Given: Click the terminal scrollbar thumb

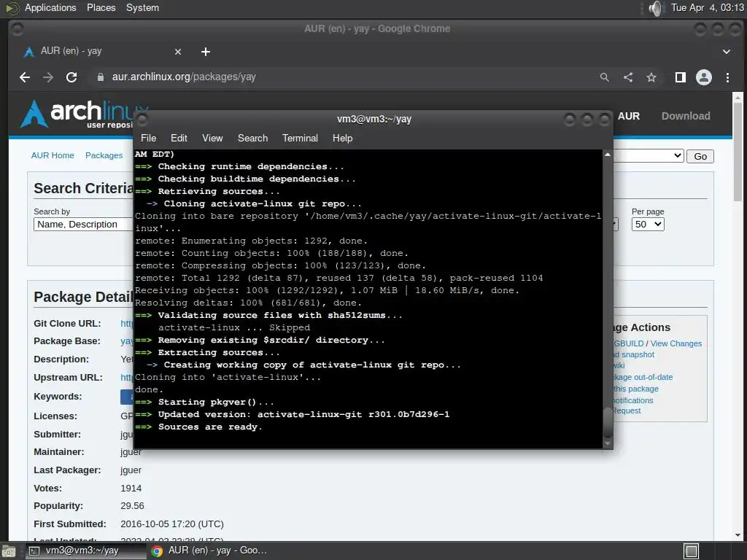Looking at the screenshot, I should pos(607,422).
